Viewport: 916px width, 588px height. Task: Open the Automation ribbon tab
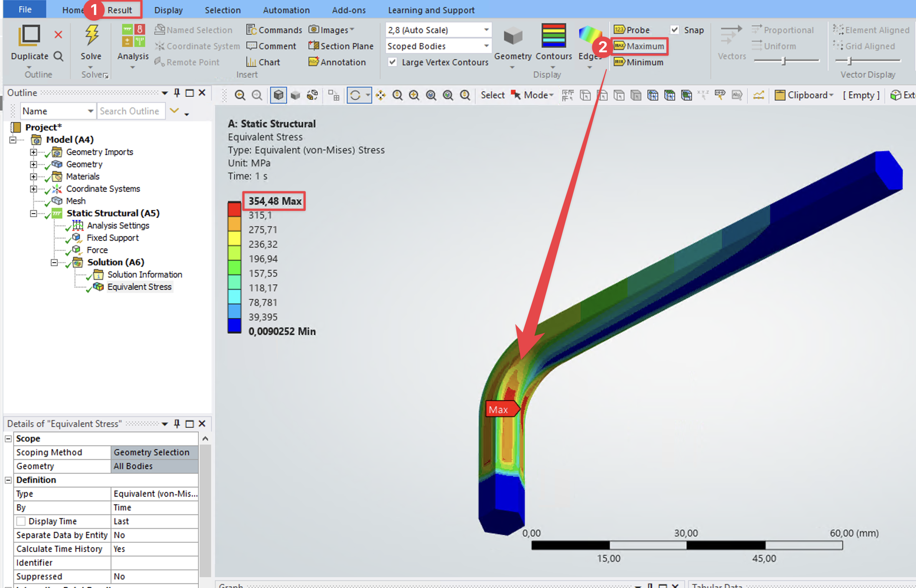click(286, 10)
